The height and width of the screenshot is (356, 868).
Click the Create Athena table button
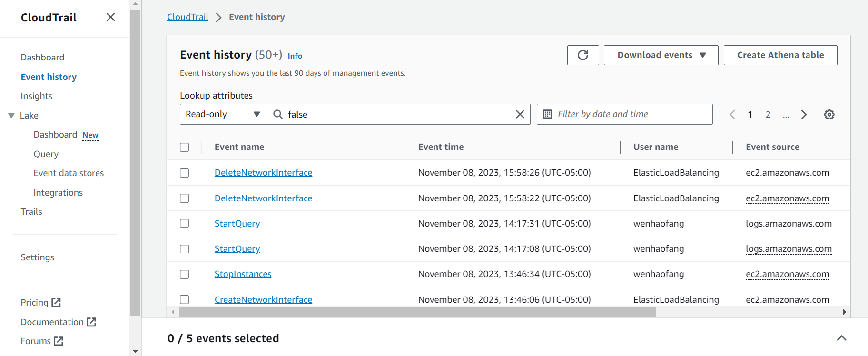click(780, 55)
